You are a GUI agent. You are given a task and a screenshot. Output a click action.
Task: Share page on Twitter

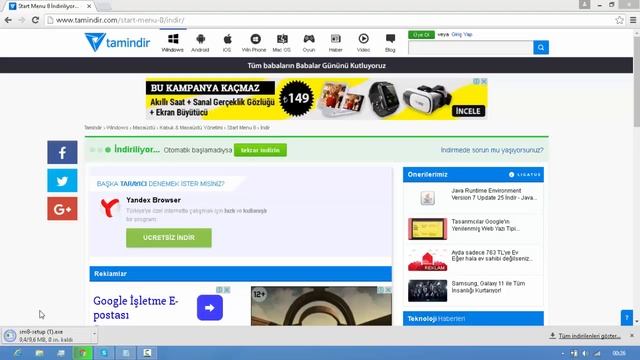coord(62,180)
